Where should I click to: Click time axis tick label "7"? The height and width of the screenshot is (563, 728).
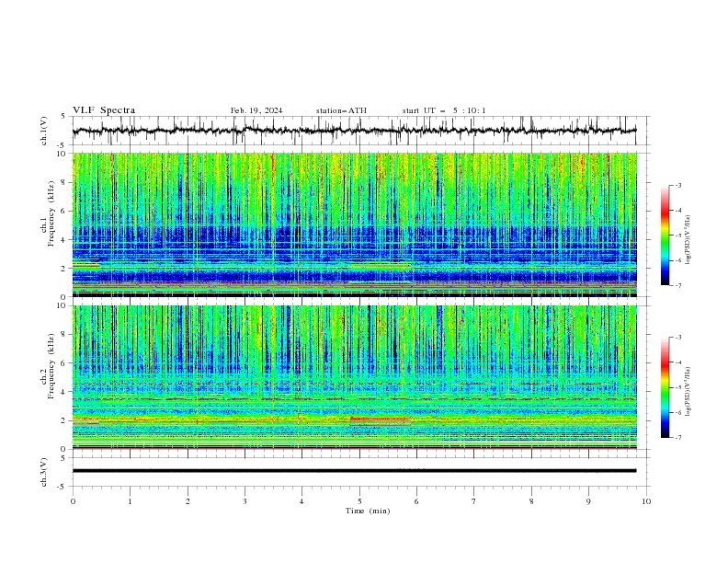pyautogui.click(x=474, y=501)
